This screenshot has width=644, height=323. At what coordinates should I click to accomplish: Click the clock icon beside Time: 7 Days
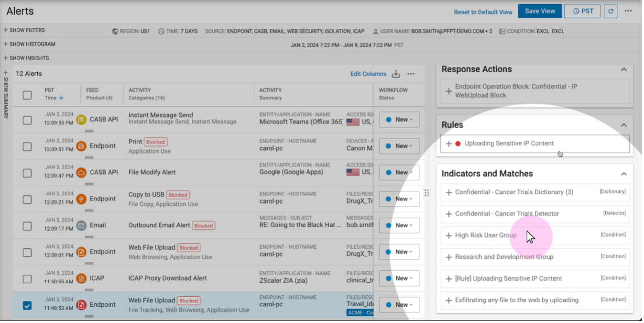click(x=162, y=32)
